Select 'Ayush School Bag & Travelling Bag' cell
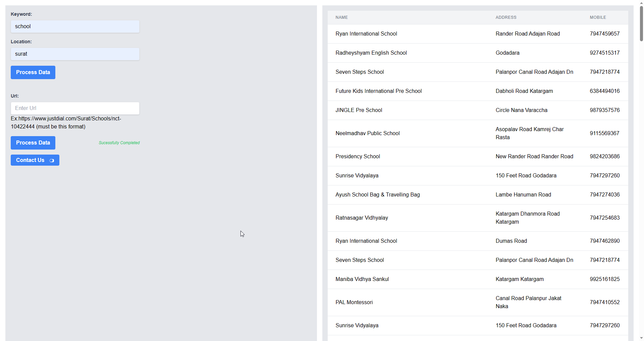 click(x=377, y=195)
